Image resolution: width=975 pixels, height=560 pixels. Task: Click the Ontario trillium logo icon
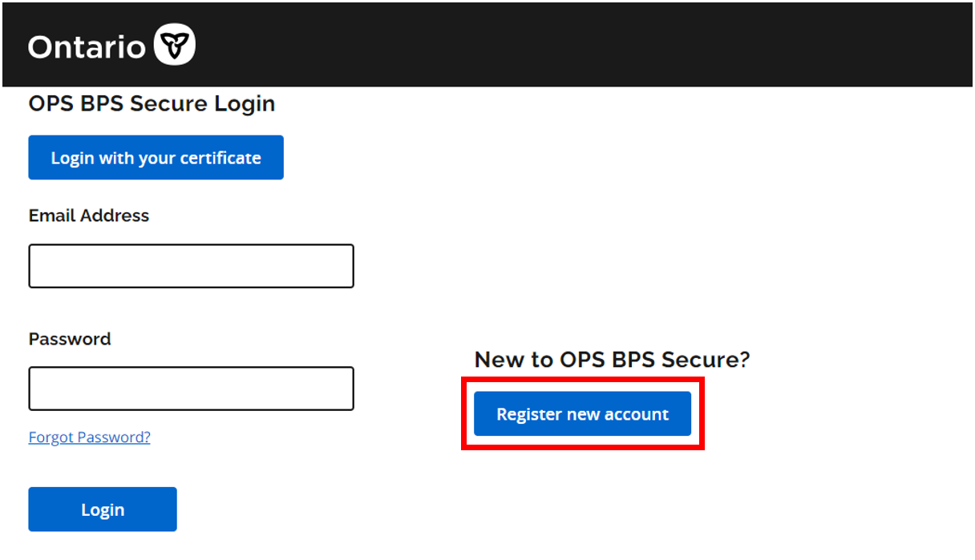(174, 45)
